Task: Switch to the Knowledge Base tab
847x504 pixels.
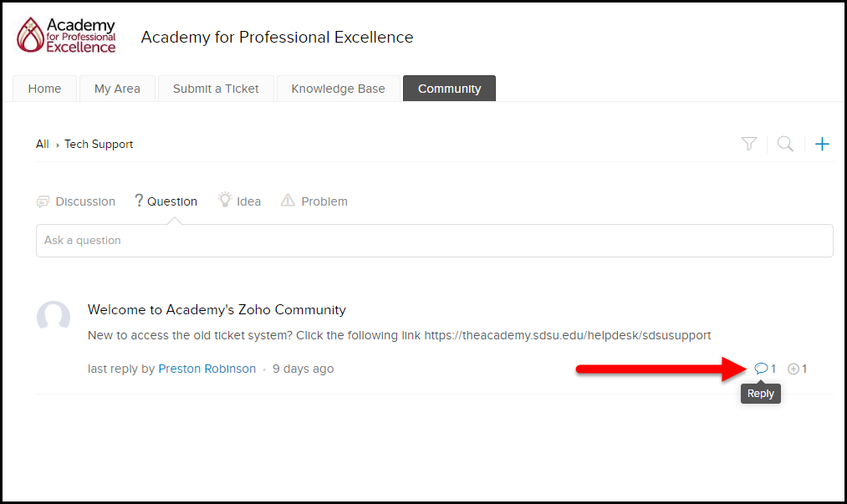Action: pyautogui.click(x=338, y=89)
